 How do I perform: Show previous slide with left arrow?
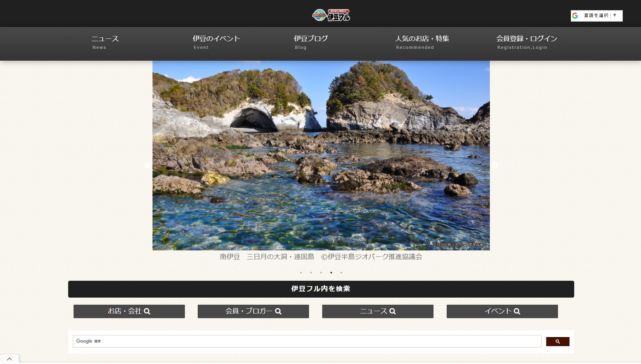pyautogui.click(x=147, y=165)
